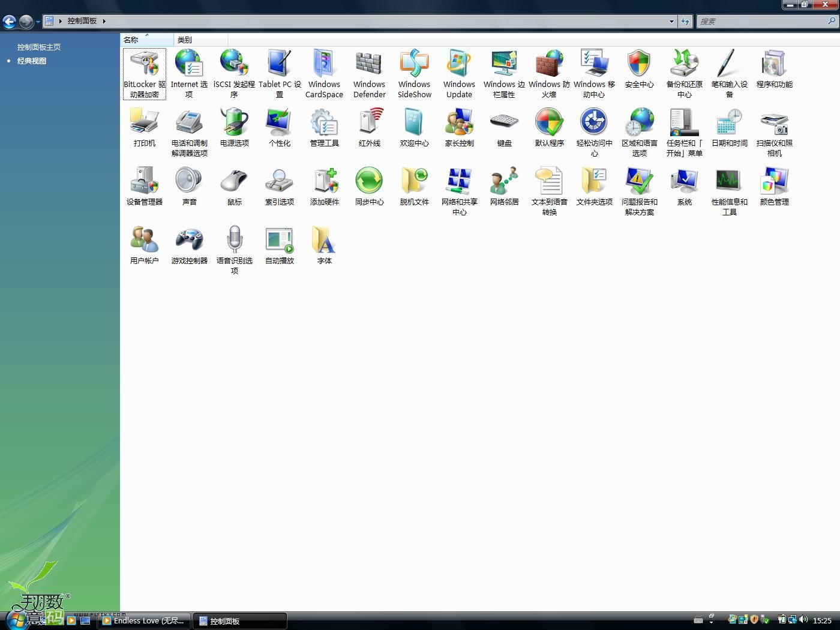The height and width of the screenshot is (630, 840).
Task: Open 脱机文件 icon
Action: [415, 181]
